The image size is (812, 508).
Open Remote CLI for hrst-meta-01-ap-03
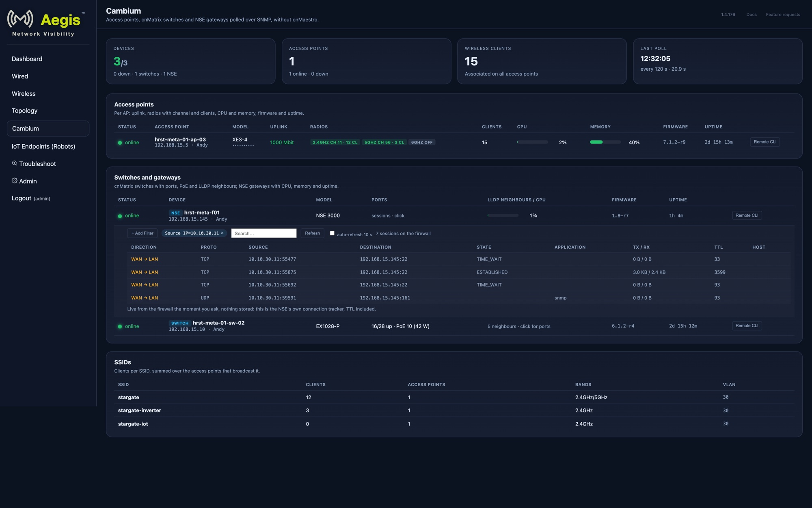tap(765, 142)
